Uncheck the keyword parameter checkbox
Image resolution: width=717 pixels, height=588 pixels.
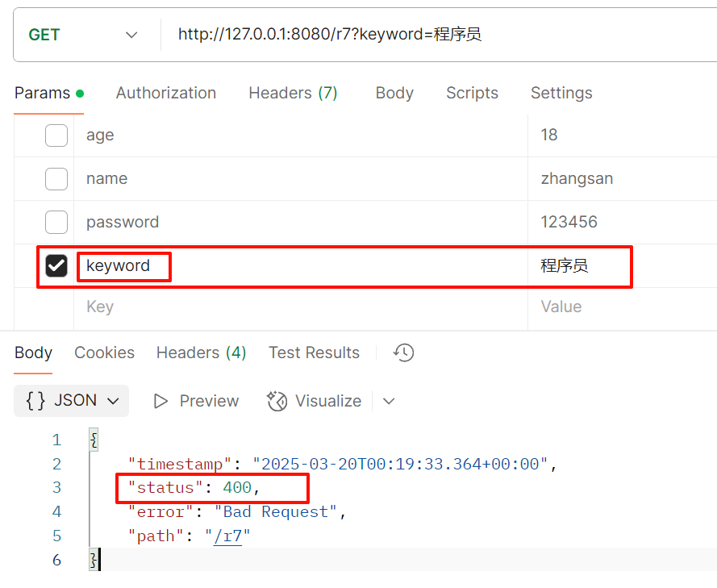[56, 265]
